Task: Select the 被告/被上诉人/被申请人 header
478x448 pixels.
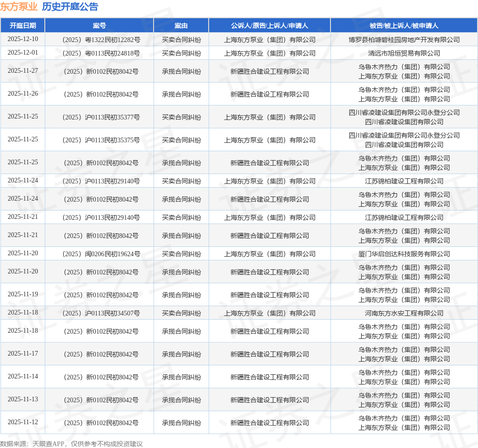Action: tap(404, 26)
